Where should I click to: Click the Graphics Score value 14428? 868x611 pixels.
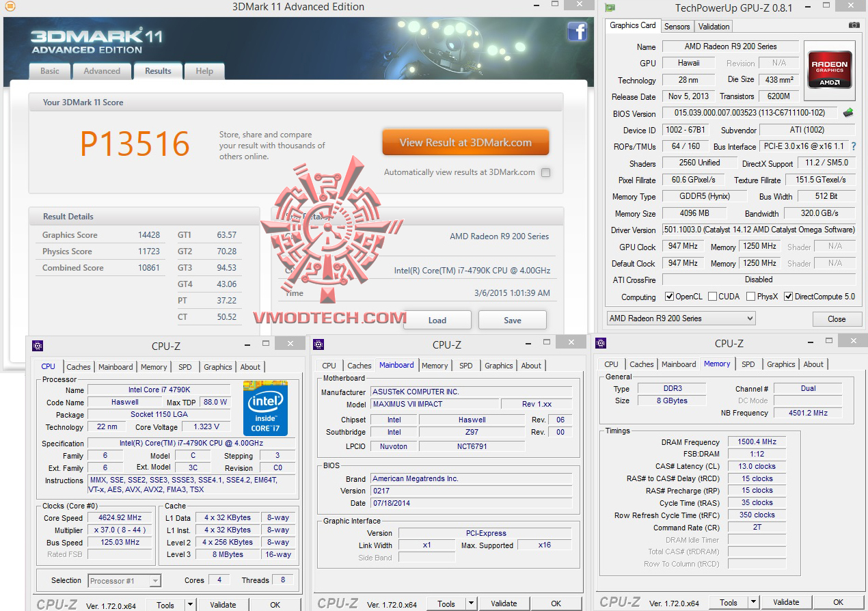pyautogui.click(x=149, y=235)
